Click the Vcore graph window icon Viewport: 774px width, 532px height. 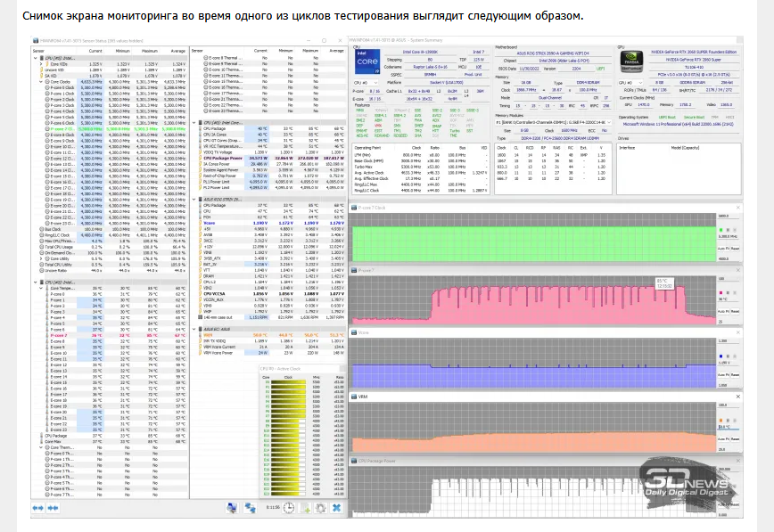[x=354, y=332]
